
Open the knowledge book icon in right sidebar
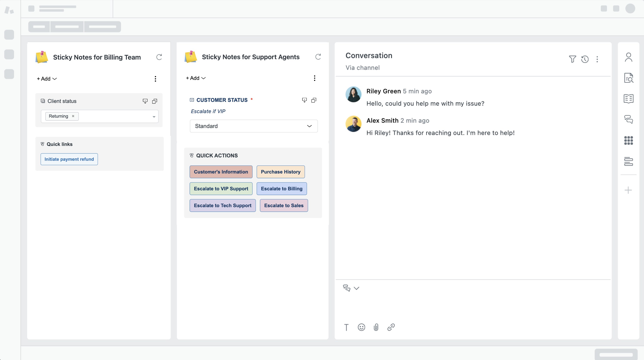628,99
